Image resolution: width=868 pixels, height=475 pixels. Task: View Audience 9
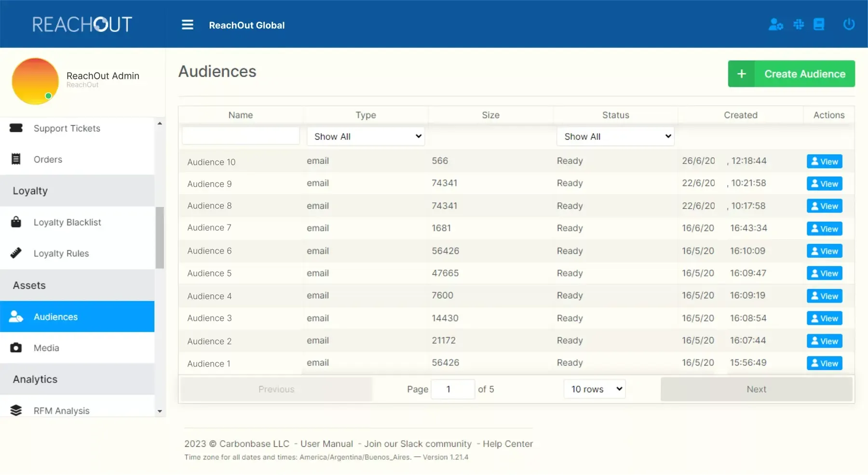pyautogui.click(x=824, y=184)
